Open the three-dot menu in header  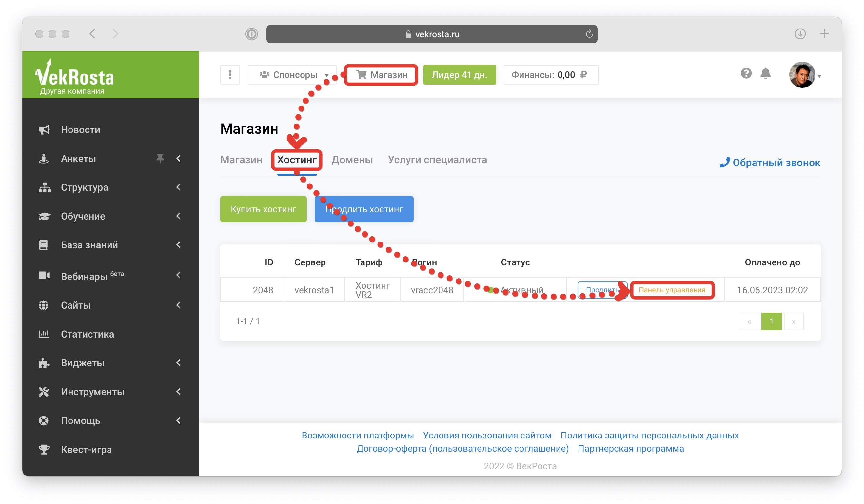230,75
